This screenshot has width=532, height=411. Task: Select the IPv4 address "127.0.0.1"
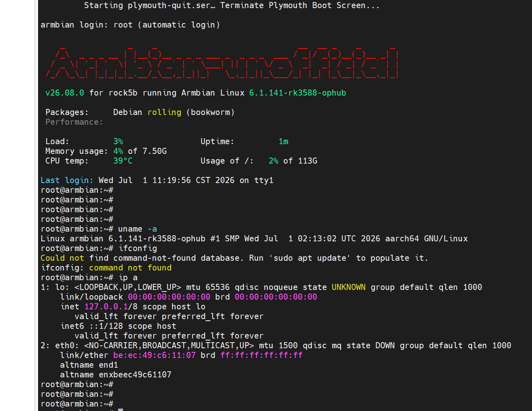coord(106,307)
